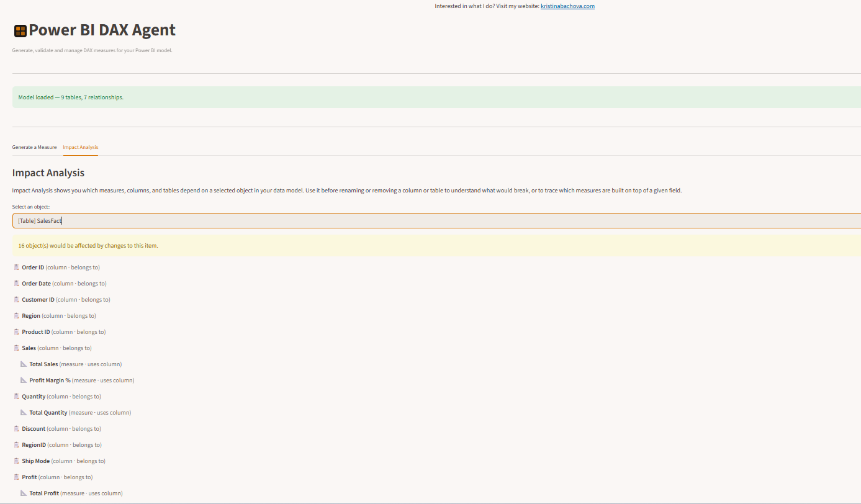861x504 pixels.
Task: Click the Product ID column item
Action: tap(36, 332)
